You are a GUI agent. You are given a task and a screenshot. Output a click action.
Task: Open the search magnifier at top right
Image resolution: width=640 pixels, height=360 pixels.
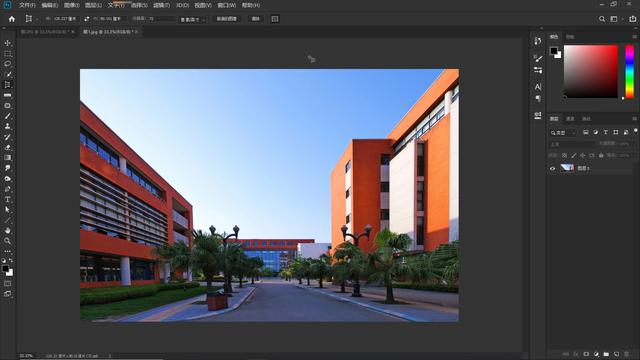click(x=602, y=19)
